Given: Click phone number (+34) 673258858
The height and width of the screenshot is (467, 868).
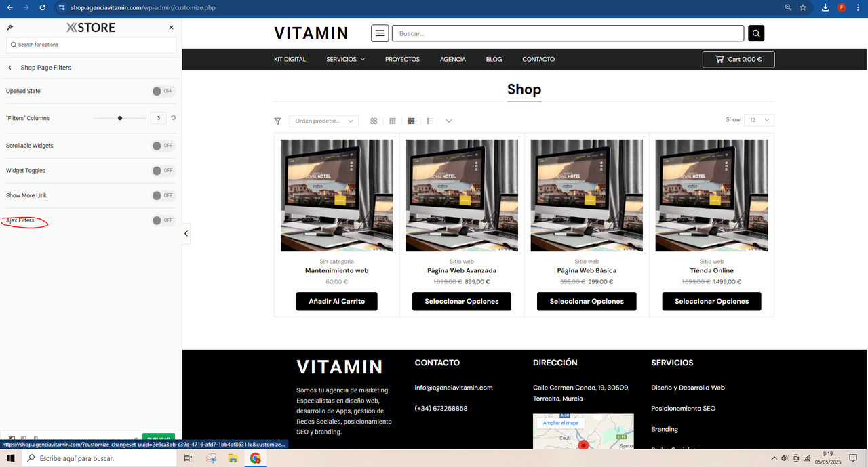Looking at the screenshot, I should tap(441, 409).
